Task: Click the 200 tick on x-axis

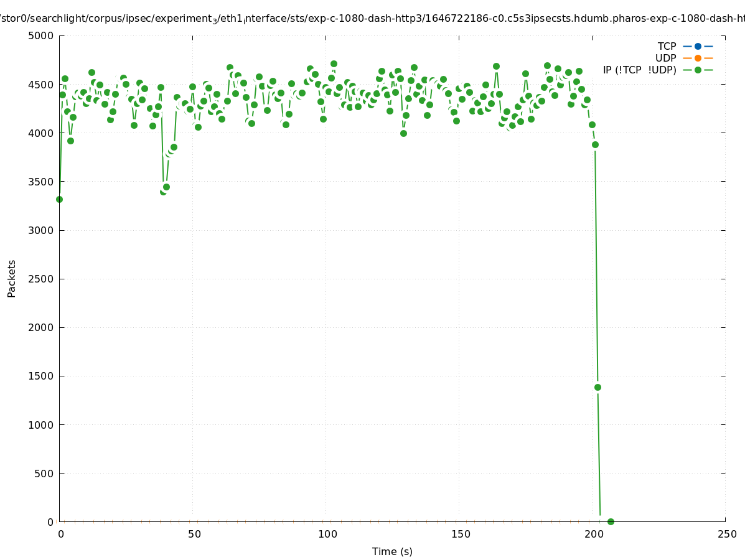Action: tap(593, 534)
